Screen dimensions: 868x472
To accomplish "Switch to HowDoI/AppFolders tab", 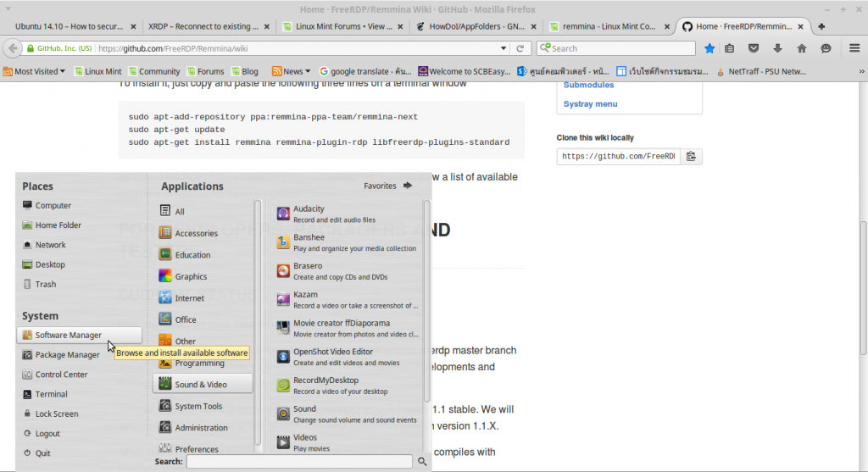I will point(471,26).
